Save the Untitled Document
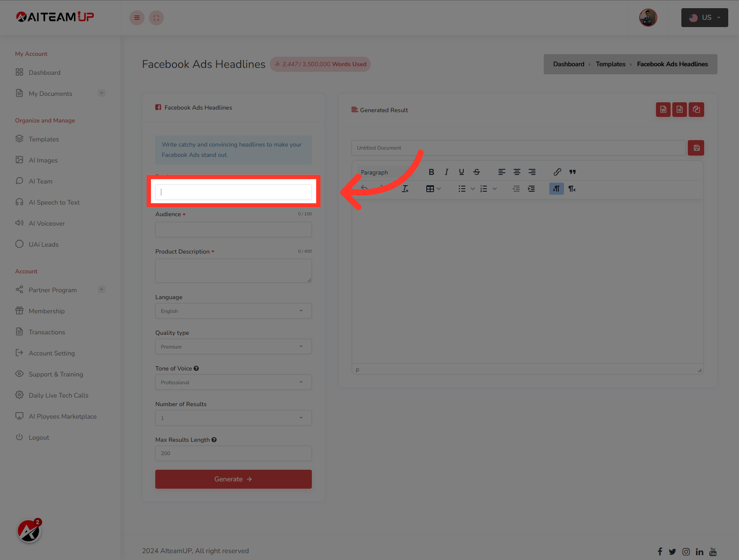Viewport: 739px width, 560px height. click(696, 147)
